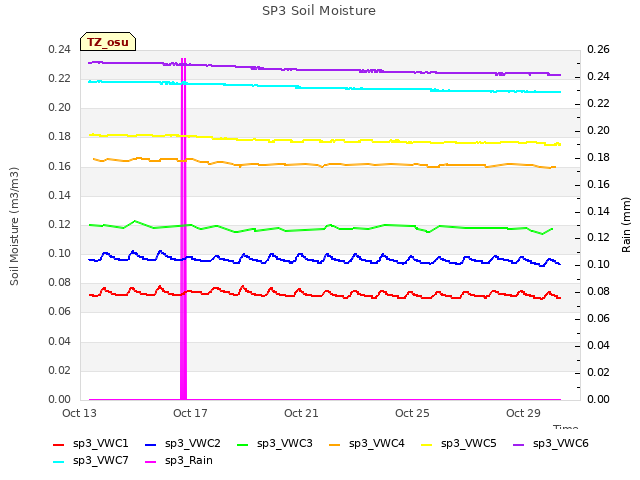Toggle the sp3_VWC5 legend entry

tap(459, 443)
